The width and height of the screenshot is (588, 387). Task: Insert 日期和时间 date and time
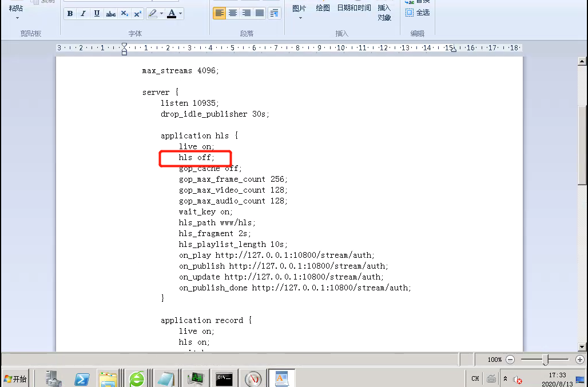[353, 8]
